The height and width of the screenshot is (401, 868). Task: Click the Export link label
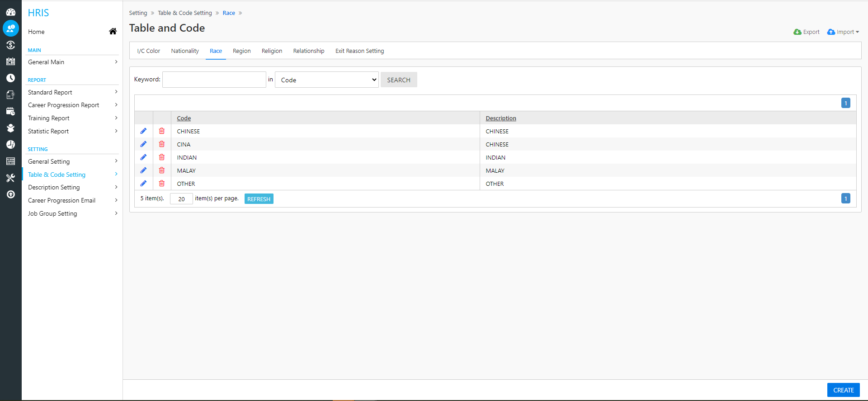tap(811, 32)
